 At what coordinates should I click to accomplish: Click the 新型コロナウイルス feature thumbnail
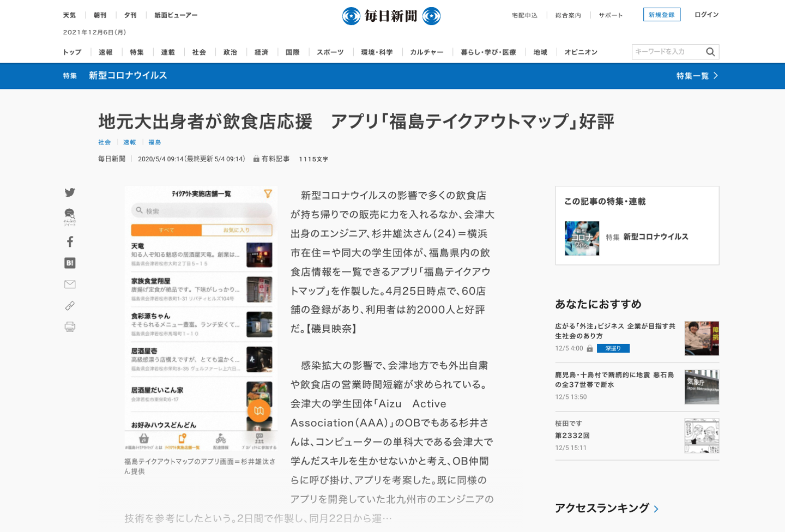tap(582, 238)
